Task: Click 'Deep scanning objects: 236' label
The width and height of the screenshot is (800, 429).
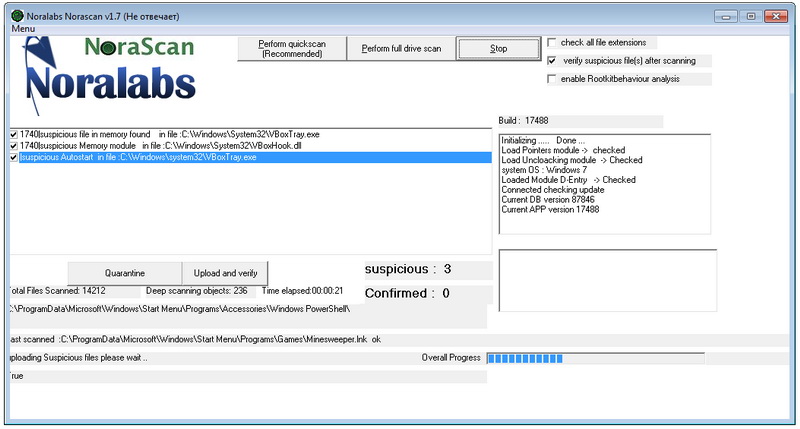Action: (x=196, y=291)
